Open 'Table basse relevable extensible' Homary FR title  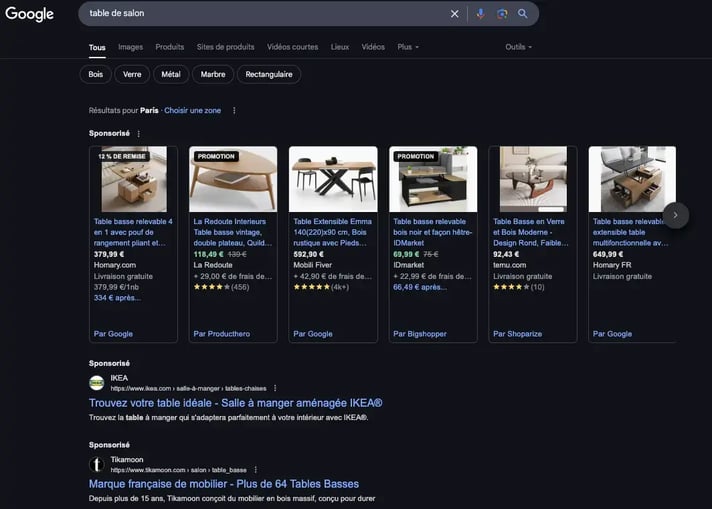tap(630, 232)
